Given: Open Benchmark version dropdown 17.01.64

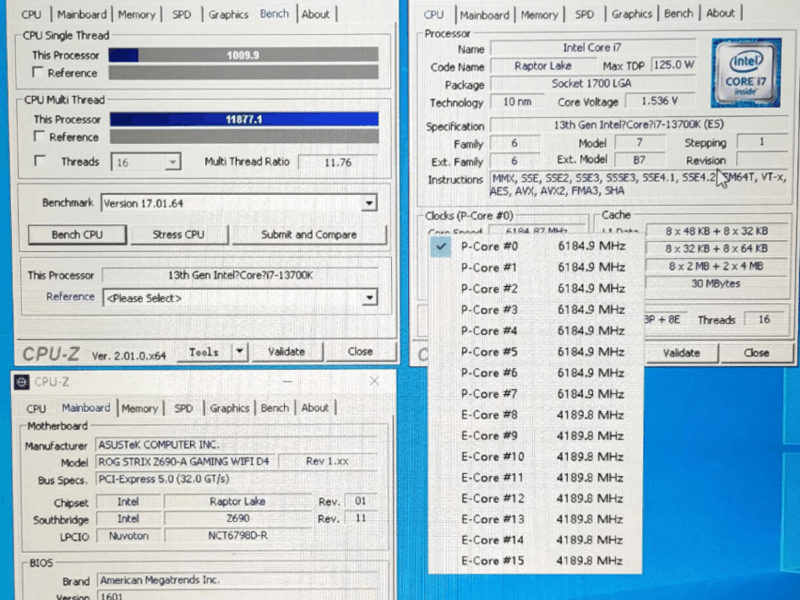Looking at the screenshot, I should click(x=239, y=203).
